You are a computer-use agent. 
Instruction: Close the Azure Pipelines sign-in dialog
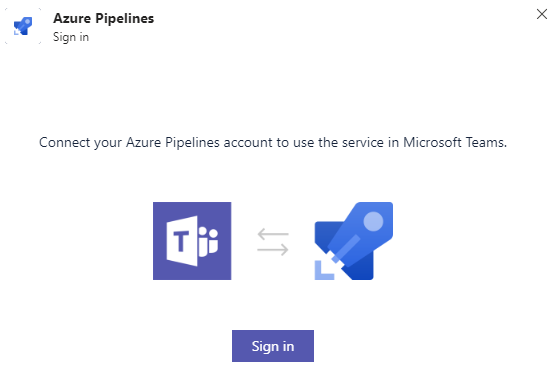tap(542, 14)
